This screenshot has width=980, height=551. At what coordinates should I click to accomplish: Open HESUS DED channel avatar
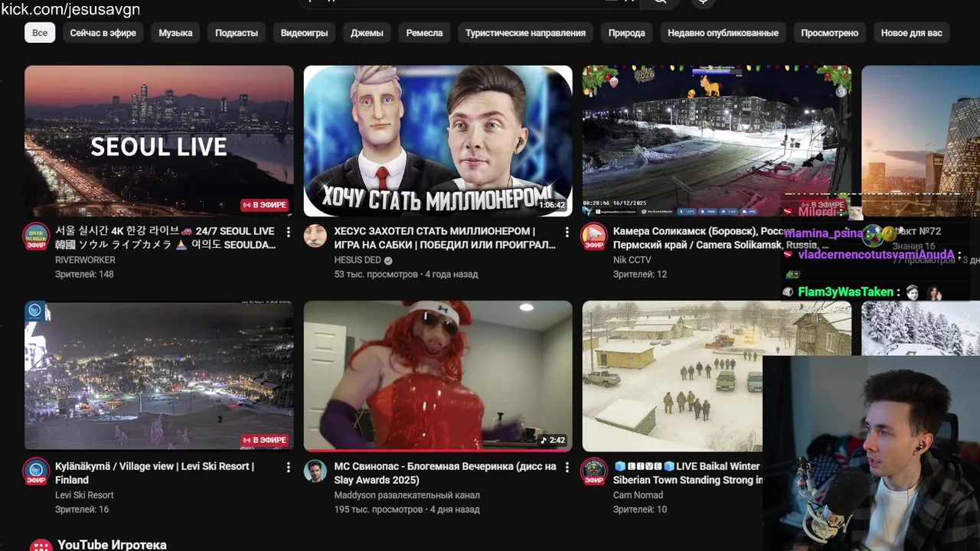(x=315, y=236)
